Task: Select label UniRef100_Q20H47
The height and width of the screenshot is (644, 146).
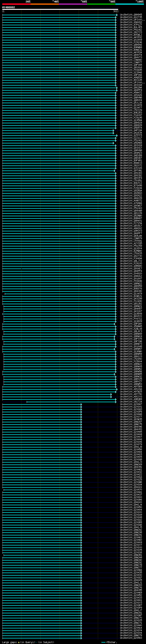Action: click(131, 404)
